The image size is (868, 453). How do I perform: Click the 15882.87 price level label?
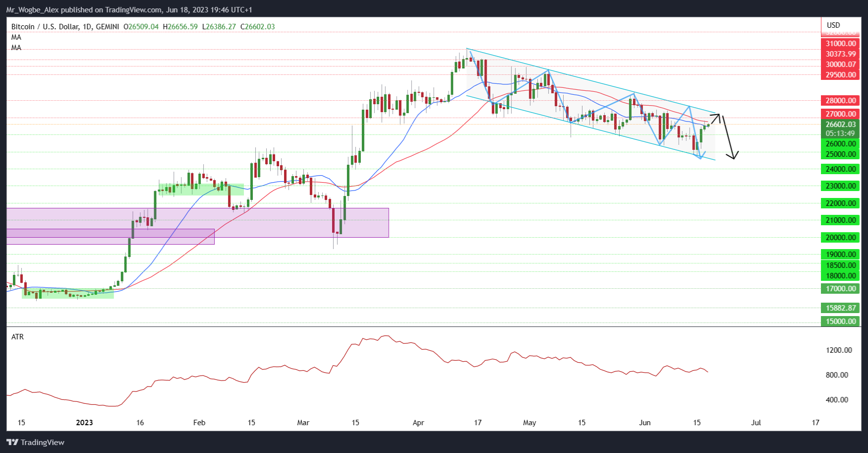point(840,308)
